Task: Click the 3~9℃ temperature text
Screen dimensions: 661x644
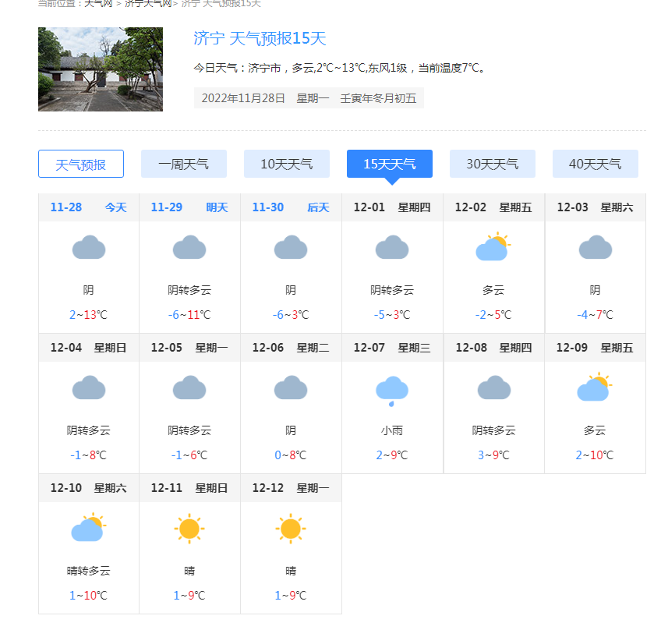Action: (493, 455)
